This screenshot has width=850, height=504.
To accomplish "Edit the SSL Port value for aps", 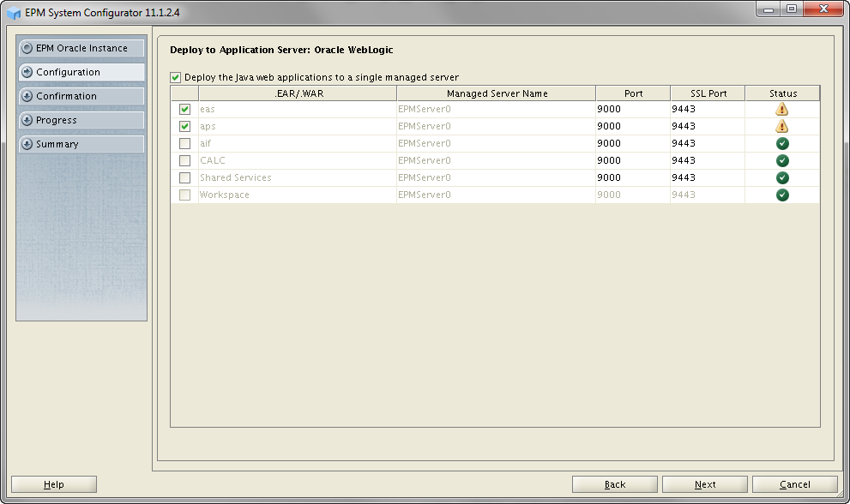I will [x=708, y=126].
